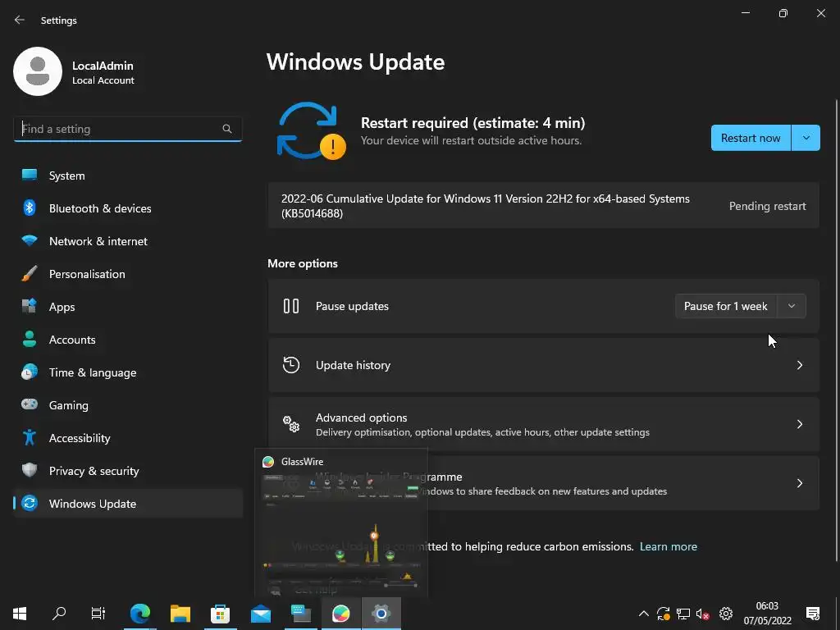This screenshot has height=630, width=840.
Task: Click the Windows Update tray icon
Action: [663, 614]
